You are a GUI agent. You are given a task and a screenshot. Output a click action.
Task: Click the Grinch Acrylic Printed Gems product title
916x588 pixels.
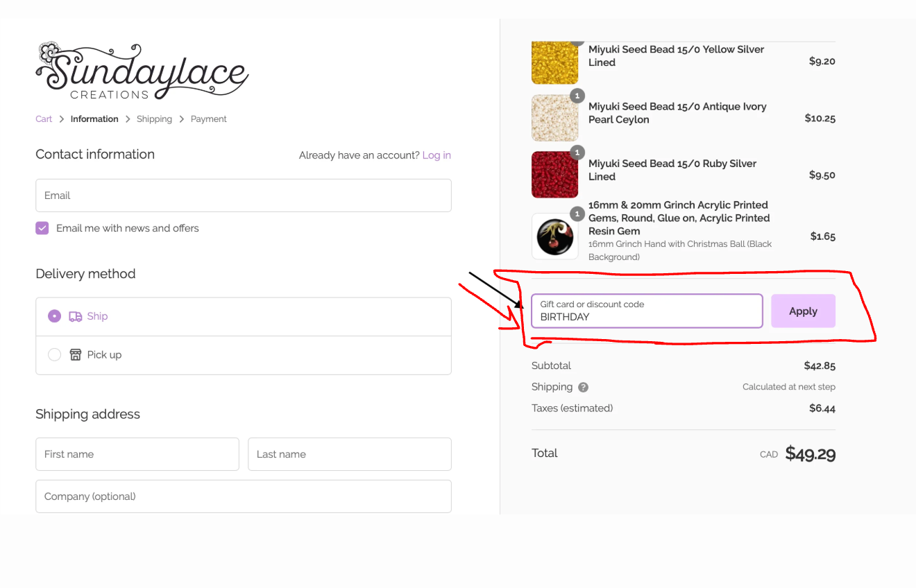[x=679, y=218]
